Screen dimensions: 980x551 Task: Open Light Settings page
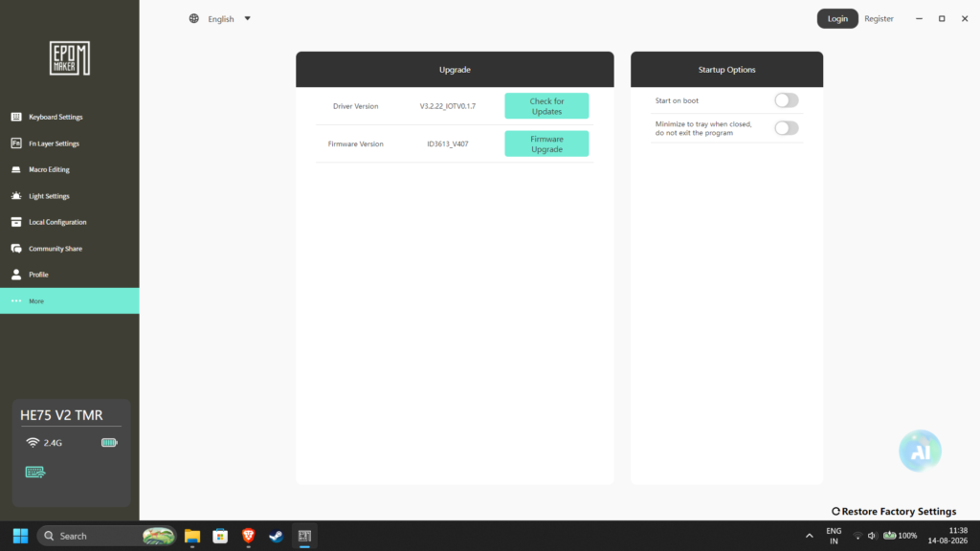click(49, 195)
